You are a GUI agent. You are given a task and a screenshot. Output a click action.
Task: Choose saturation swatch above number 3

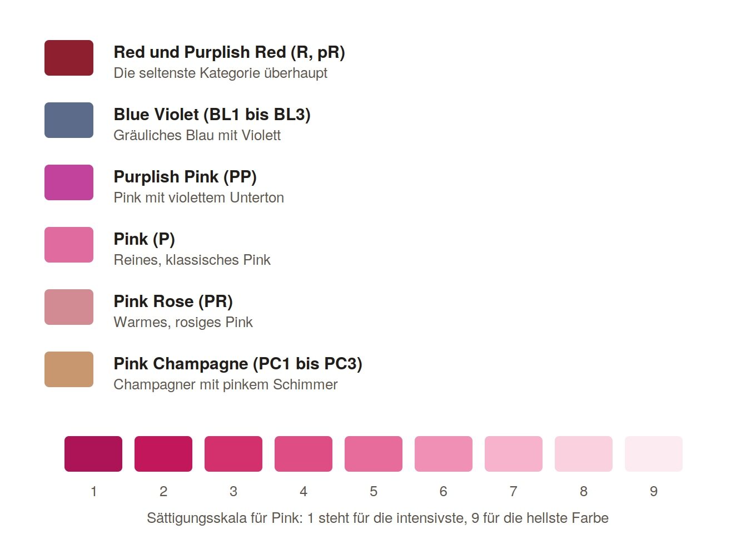233,454
